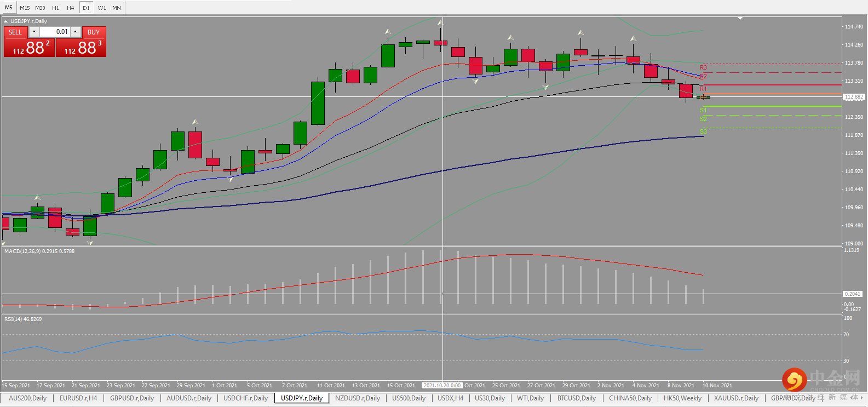Increase trade volume with the up arrow
Screen dimensions: 868x407
(76, 32)
